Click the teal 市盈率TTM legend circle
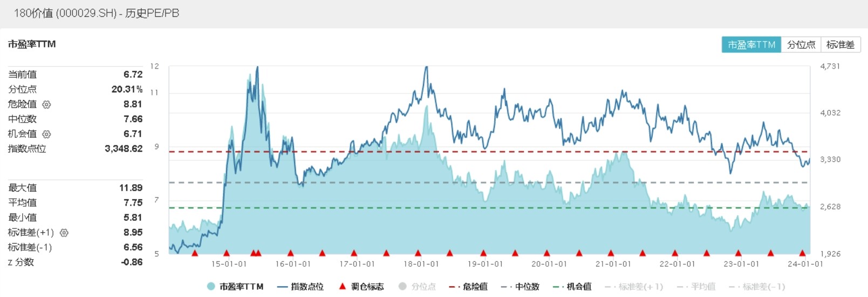The image size is (868, 297). (x=211, y=286)
